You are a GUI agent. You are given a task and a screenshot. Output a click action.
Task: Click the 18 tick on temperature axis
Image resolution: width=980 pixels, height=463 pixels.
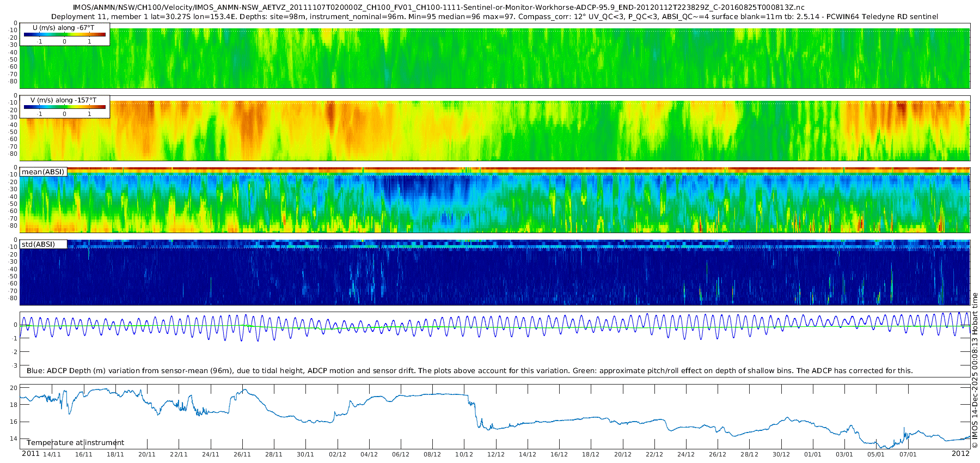click(14, 405)
